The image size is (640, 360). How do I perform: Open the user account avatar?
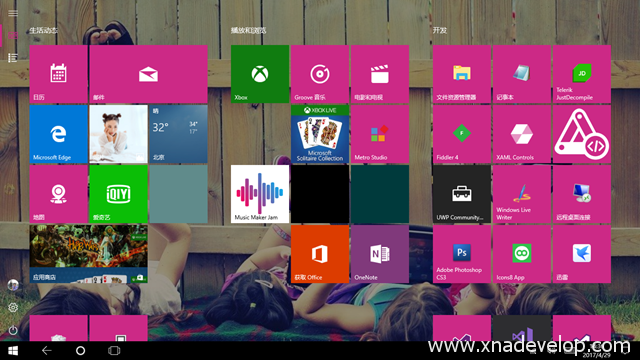(x=13, y=285)
